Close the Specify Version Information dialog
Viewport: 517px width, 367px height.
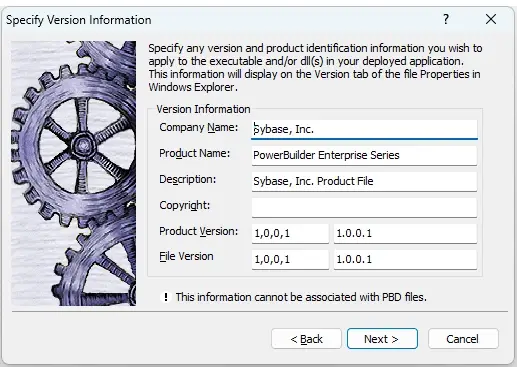tap(491, 19)
